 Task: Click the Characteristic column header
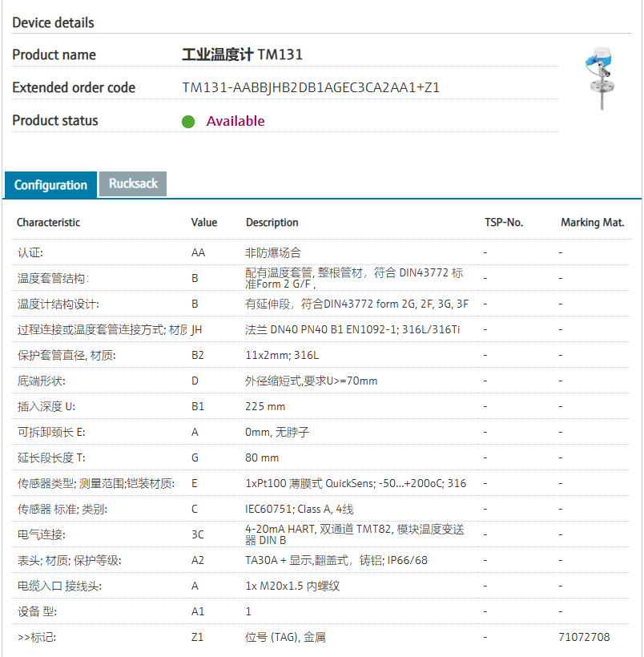coord(48,222)
